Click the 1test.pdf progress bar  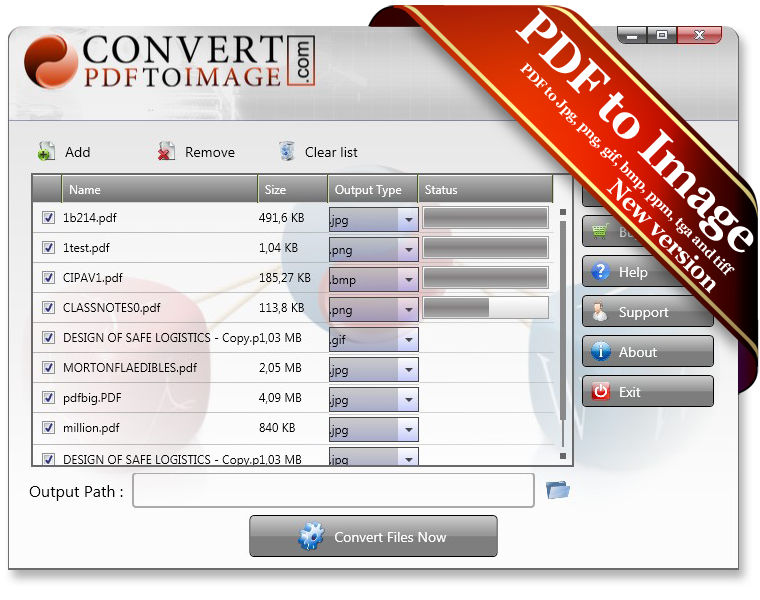485,248
